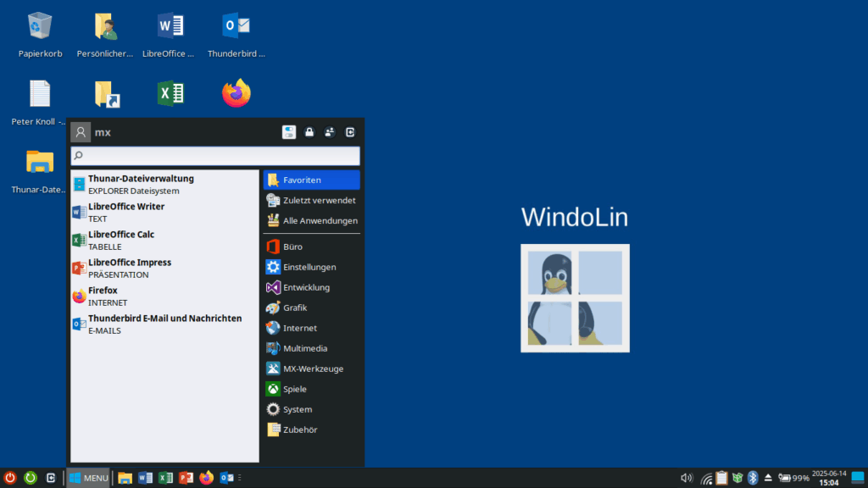Click the green restart icon in taskbar

tap(31, 478)
